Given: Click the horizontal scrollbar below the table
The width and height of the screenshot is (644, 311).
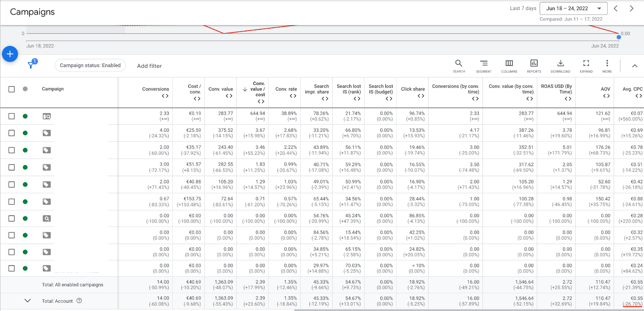Looking at the screenshot, I should (x=469, y=310).
